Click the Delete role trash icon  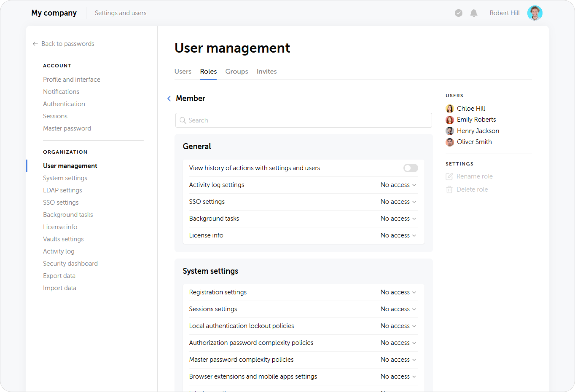pyautogui.click(x=449, y=189)
